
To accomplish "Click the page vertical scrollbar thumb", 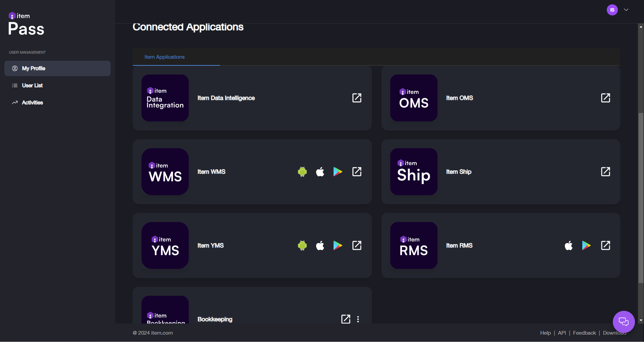I will pyautogui.click(x=641, y=198).
